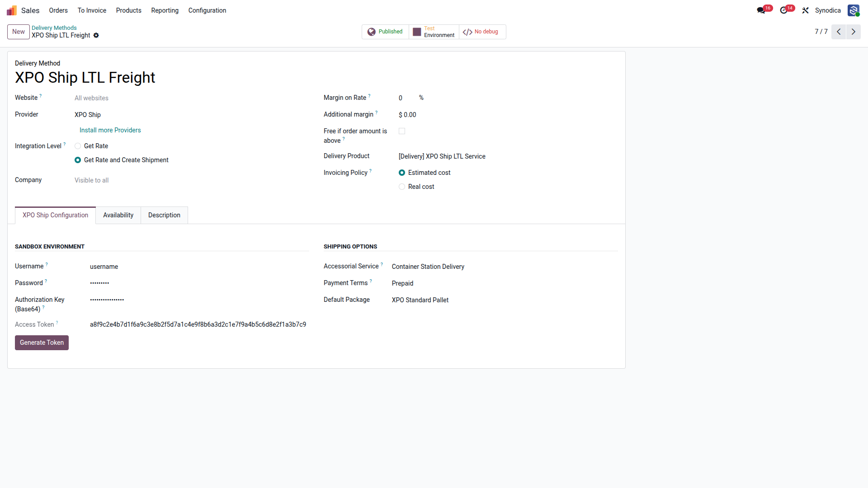
Task: Select Estimated cost invoicing policy
Action: [x=402, y=173]
